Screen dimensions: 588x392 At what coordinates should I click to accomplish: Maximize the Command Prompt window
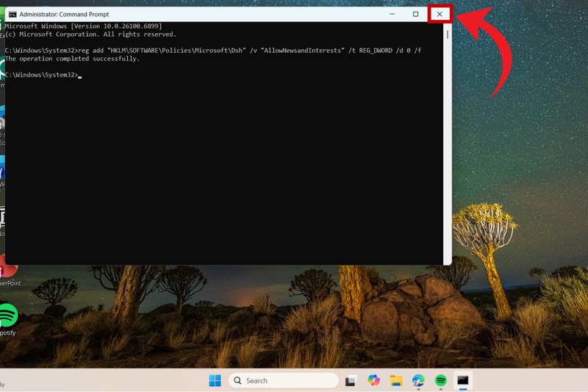[415, 14]
